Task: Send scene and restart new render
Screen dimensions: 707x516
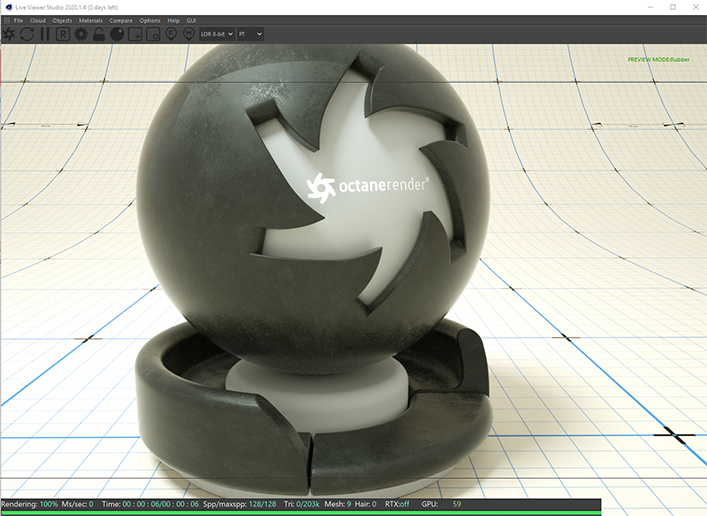Action: [x=9, y=34]
